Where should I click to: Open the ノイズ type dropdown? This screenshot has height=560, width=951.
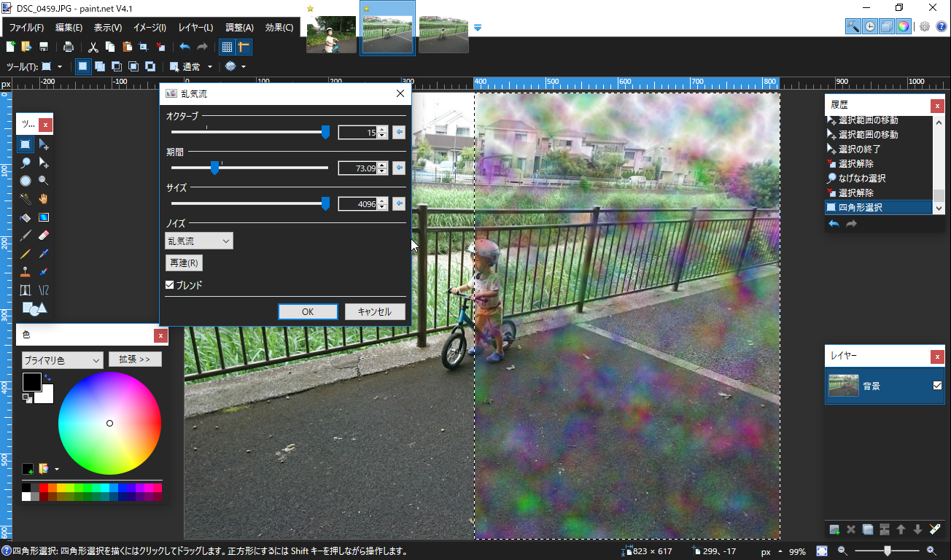tap(199, 241)
